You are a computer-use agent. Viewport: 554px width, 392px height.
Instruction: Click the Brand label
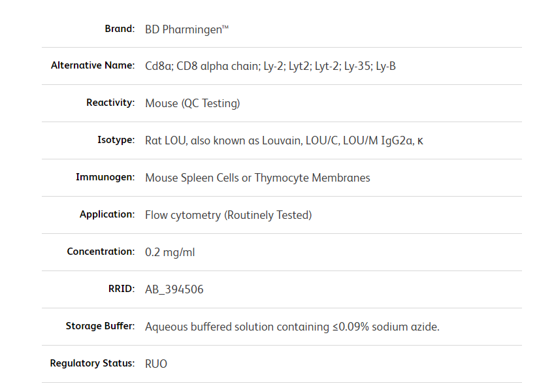pyautogui.click(x=120, y=29)
